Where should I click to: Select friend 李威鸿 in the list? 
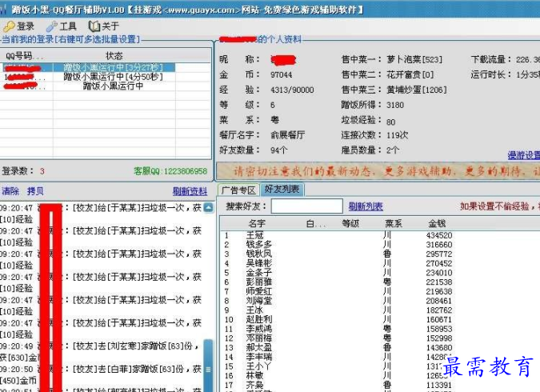coord(259,329)
